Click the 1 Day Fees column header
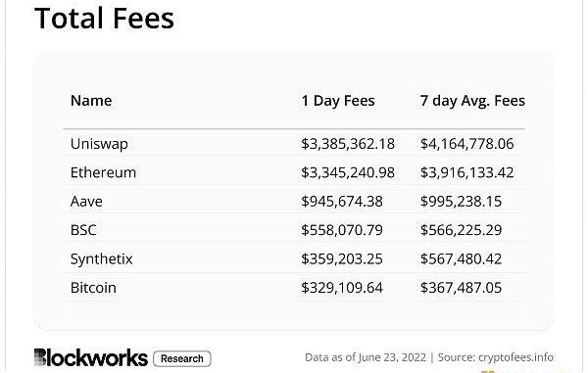The width and height of the screenshot is (588, 373). (338, 101)
